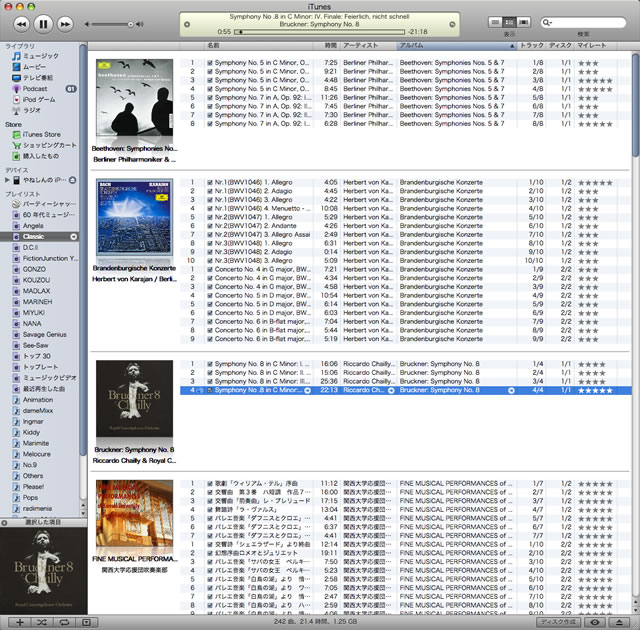Select the Classic playlist
The height and width of the screenshot is (630, 640).
tap(40, 237)
